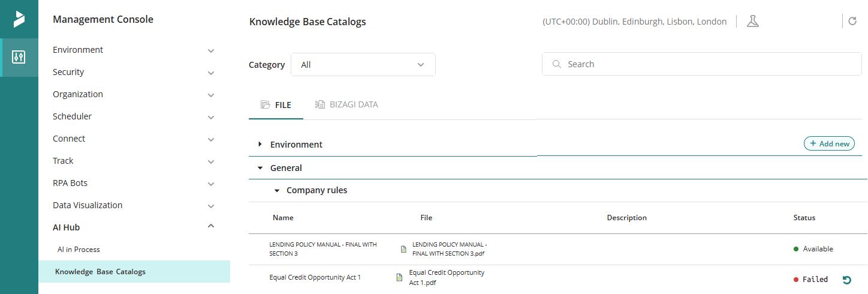
Task: Retry the failed Equal Credit Opportunity upload
Action: (x=846, y=280)
